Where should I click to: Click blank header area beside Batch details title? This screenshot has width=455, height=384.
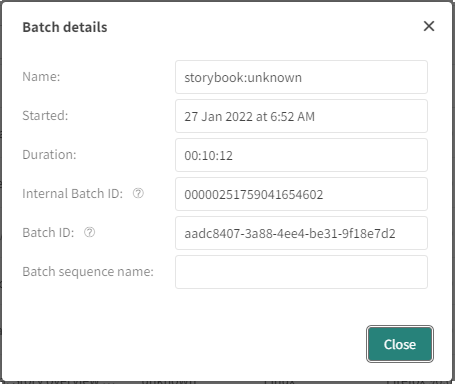tap(263, 27)
